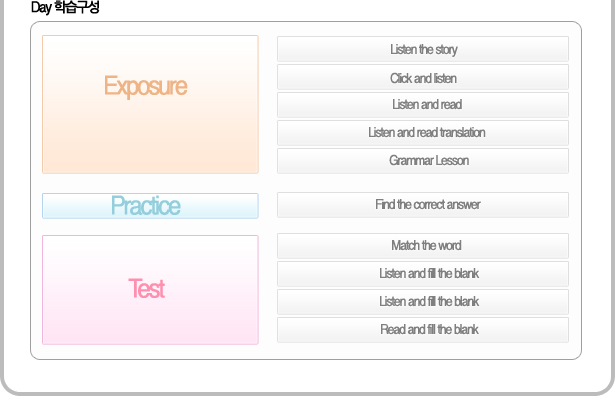Viewport: 615px width, 396px height.
Task: Open Listen and read translation
Action: 423,133
